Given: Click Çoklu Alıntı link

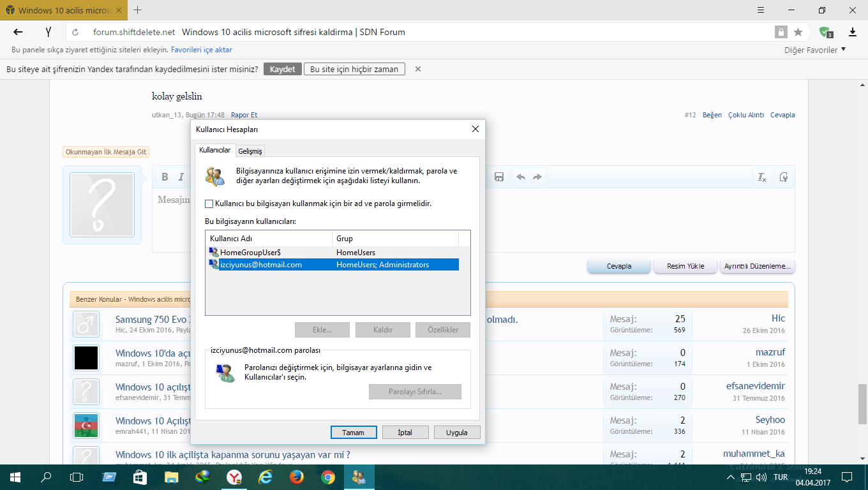Looking at the screenshot, I should coord(746,115).
